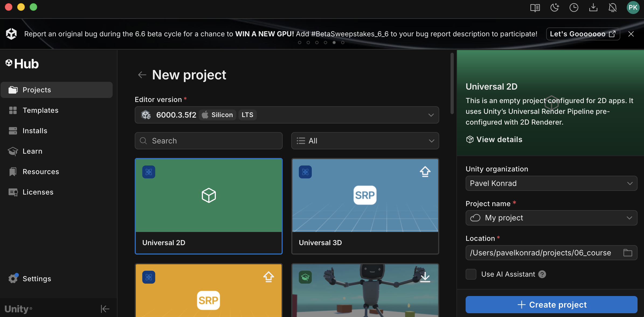The width and height of the screenshot is (644, 317).
Task: Click the template Search field
Action: 209,141
